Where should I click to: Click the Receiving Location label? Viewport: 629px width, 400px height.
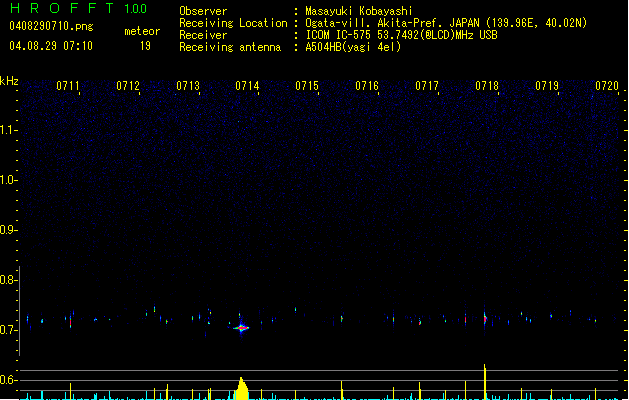[x=233, y=23]
